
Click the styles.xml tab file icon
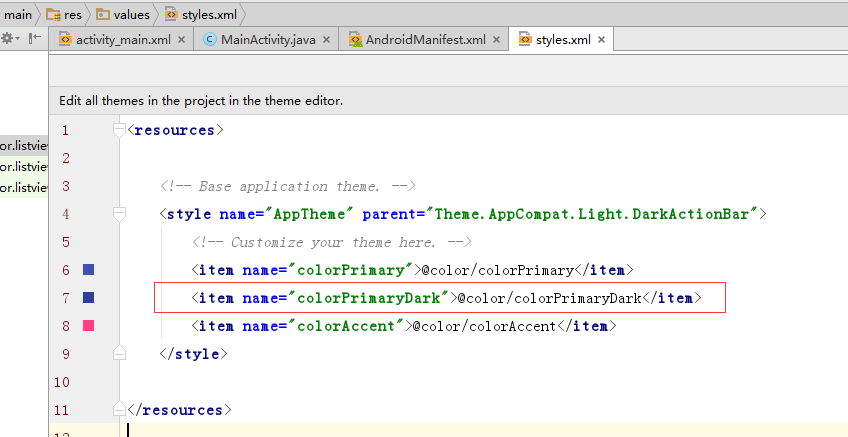point(525,39)
